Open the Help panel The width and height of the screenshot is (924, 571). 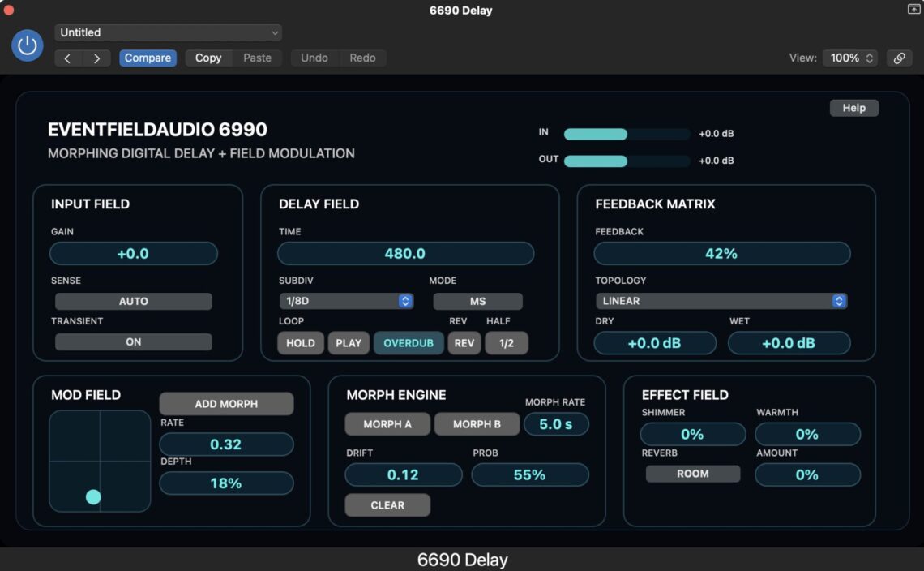pos(853,107)
